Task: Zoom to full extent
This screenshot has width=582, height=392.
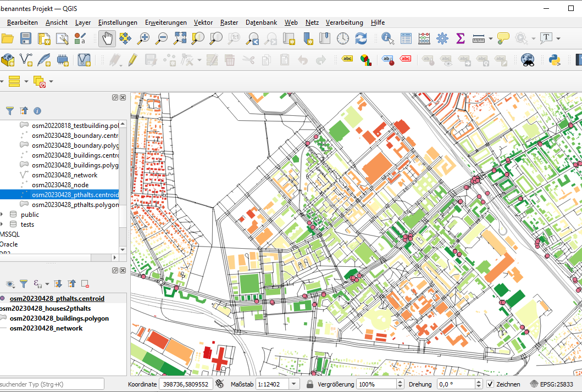Action: point(180,38)
